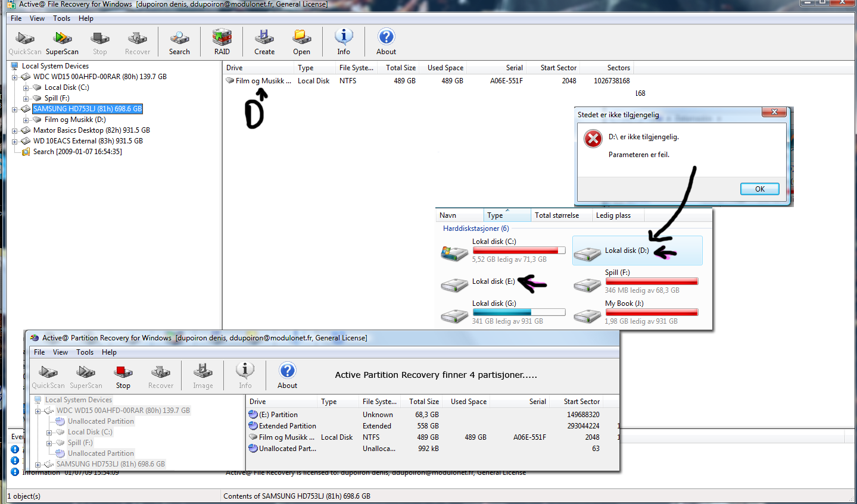This screenshot has height=504, width=857.
Task: Close the 'Stedet er ikke tilgjengelig' dialog
Action: (x=774, y=112)
